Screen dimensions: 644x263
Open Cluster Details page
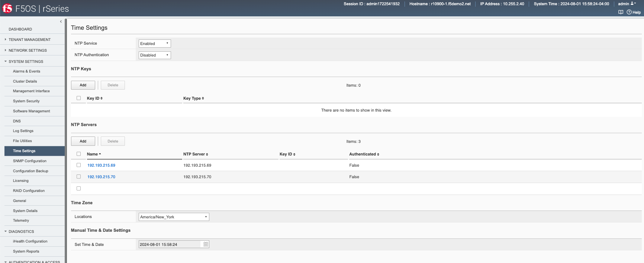click(25, 81)
